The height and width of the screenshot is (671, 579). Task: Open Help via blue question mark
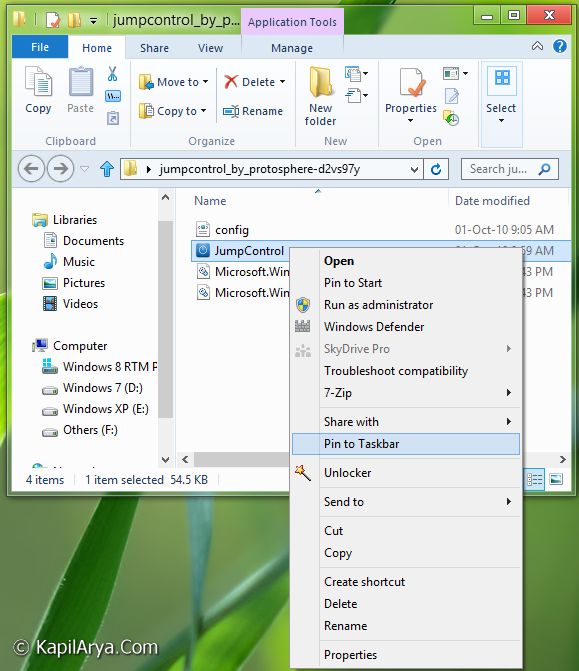tap(560, 46)
